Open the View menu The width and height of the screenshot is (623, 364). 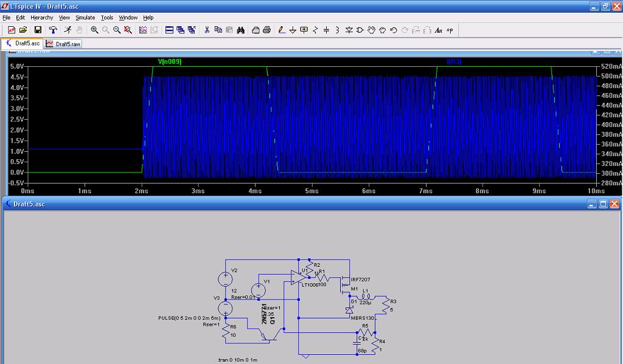(64, 18)
